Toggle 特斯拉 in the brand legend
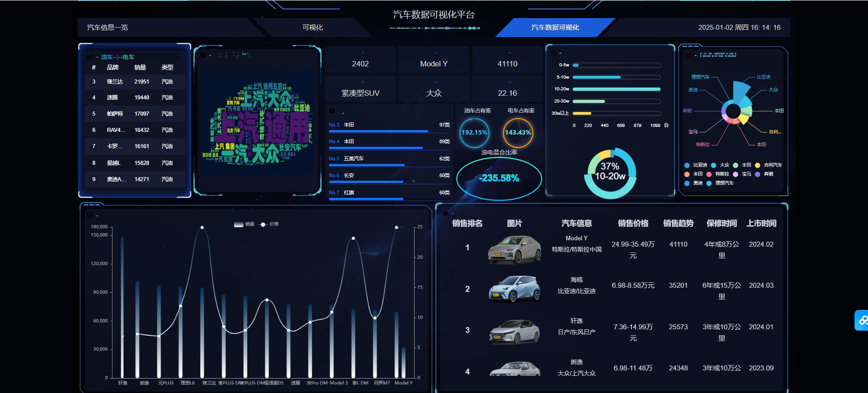868x393 pixels. pyautogui.click(x=718, y=174)
